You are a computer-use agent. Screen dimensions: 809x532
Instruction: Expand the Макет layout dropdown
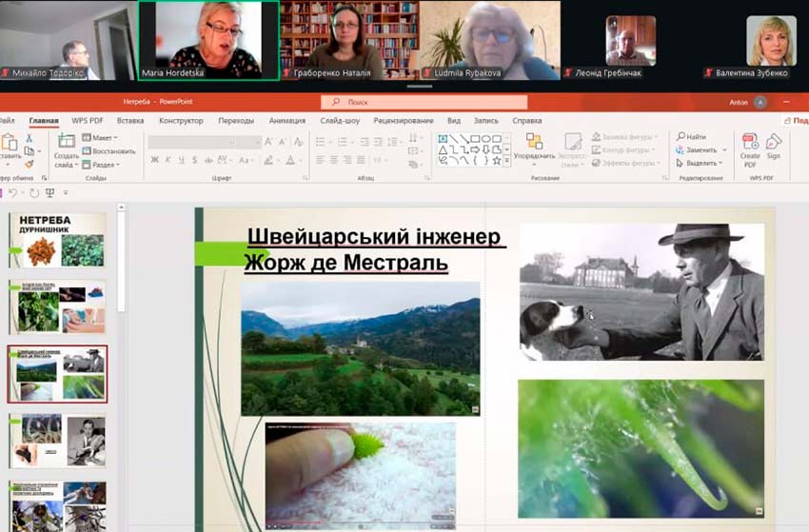point(100,137)
